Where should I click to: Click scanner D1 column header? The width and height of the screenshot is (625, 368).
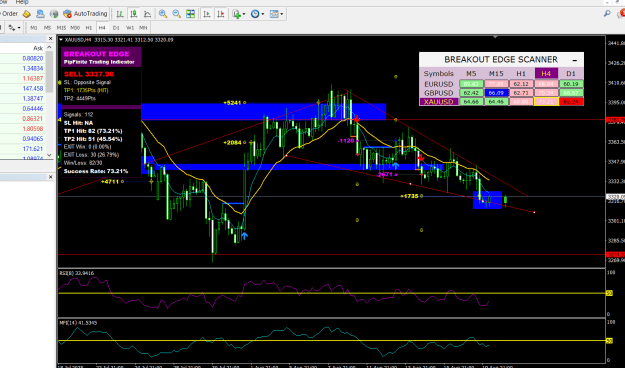tap(571, 74)
